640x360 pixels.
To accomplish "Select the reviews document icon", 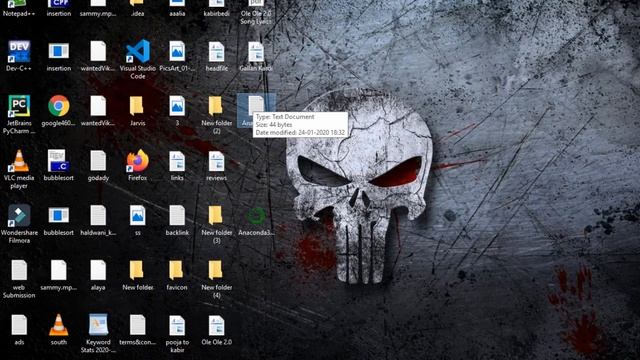I will [x=216, y=165].
